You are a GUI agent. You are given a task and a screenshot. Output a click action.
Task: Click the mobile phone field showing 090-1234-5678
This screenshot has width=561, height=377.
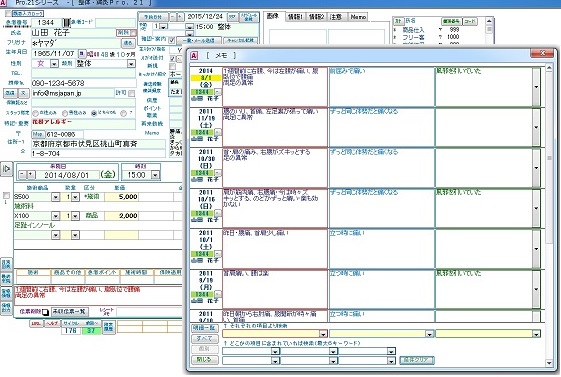[83, 83]
